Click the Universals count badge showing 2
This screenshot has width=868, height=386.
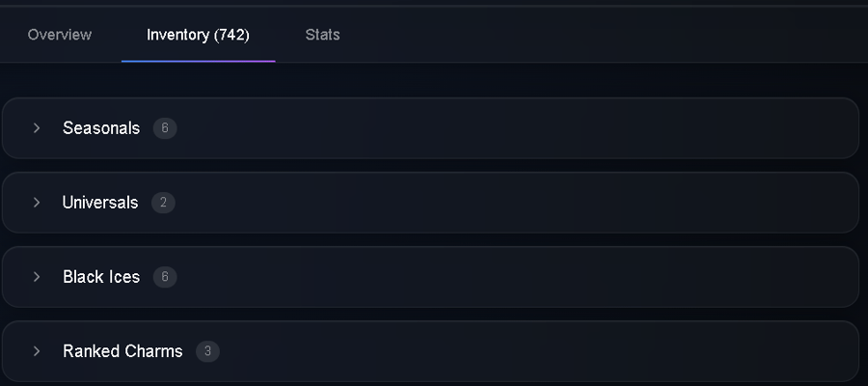tap(163, 202)
